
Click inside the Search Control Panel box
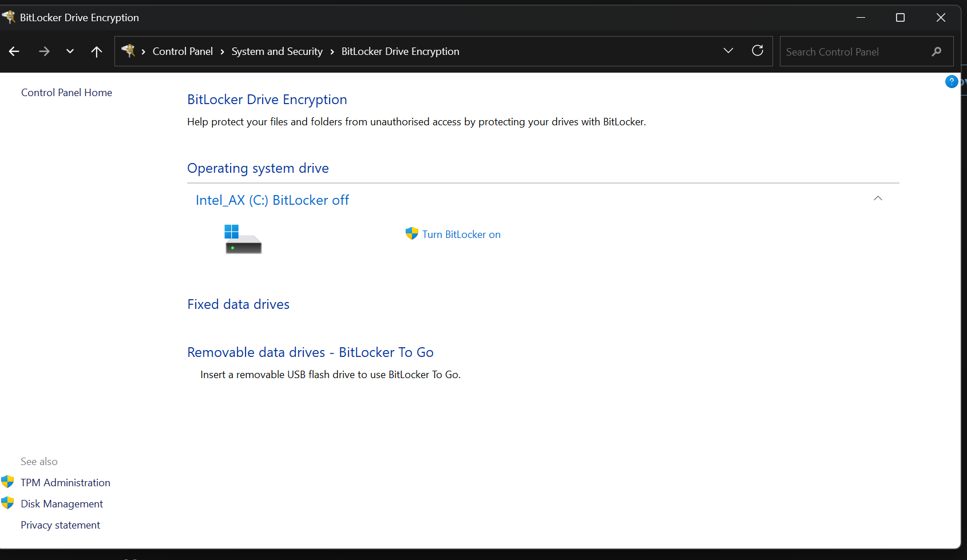point(847,51)
